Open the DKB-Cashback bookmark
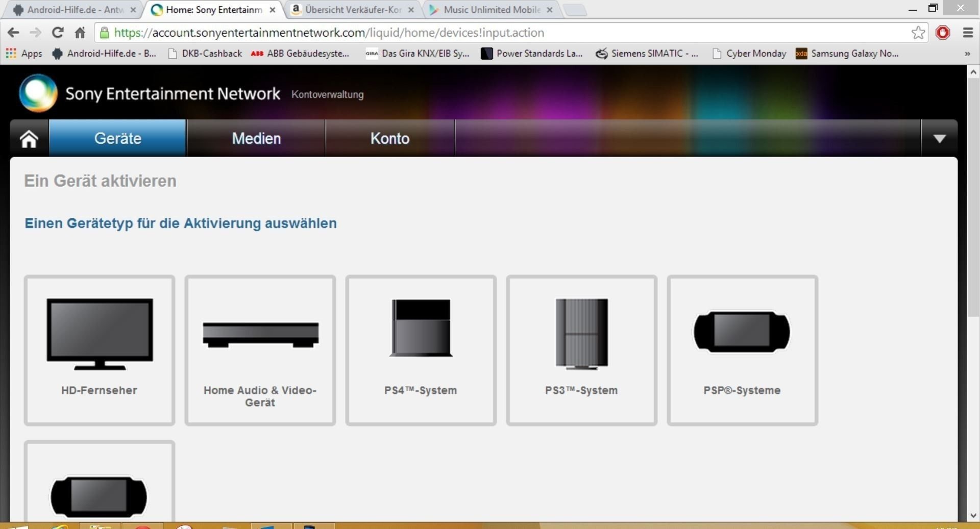Image resolution: width=980 pixels, height=529 pixels. pos(205,53)
